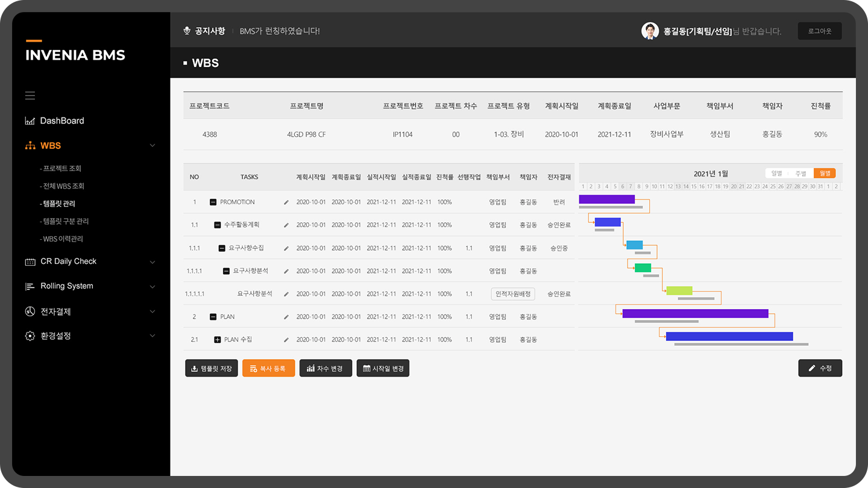868x488 pixels.
Task: Click the user profile avatar
Action: pos(650,31)
